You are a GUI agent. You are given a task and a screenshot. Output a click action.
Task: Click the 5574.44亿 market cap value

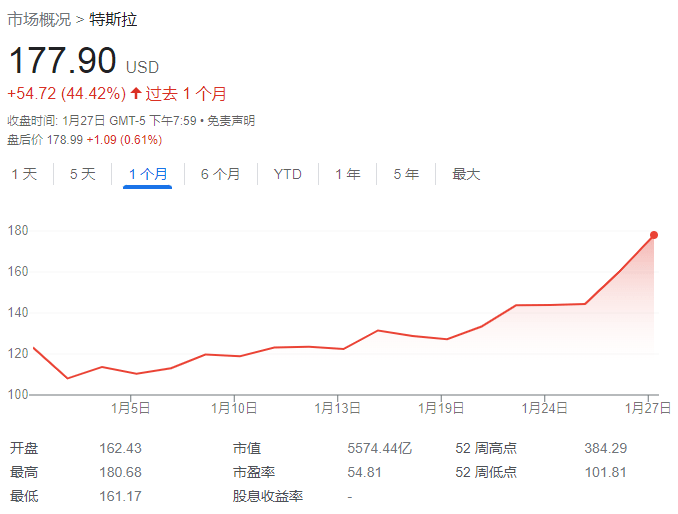380,448
